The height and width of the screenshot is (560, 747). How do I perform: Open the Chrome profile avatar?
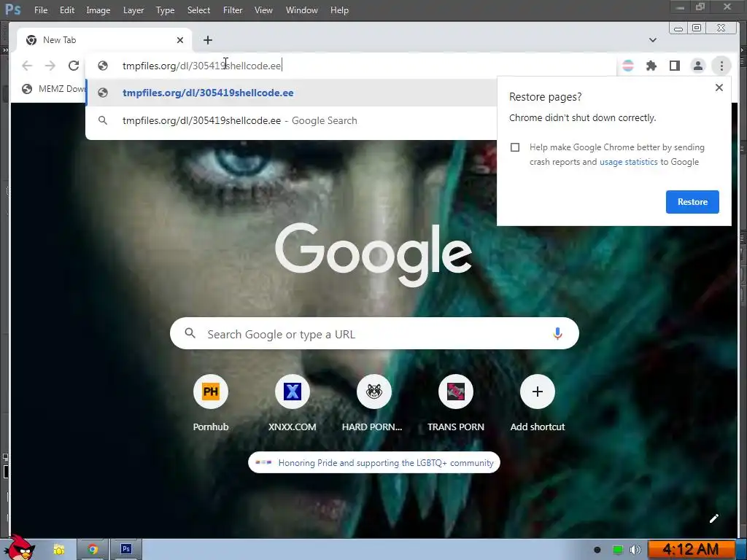click(698, 66)
